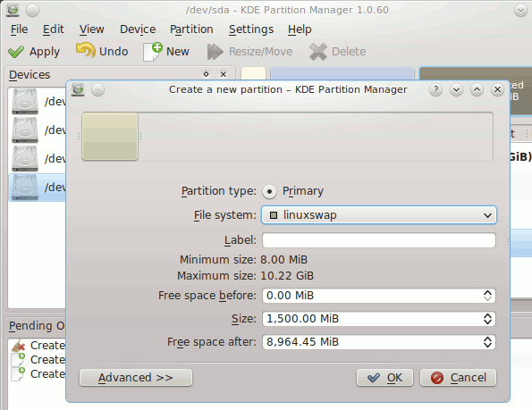
Task: Select the first hard disk icon in Devices
Action: pos(25,101)
